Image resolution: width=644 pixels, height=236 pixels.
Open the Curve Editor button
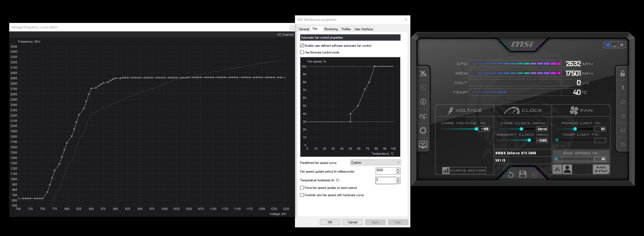click(464, 170)
